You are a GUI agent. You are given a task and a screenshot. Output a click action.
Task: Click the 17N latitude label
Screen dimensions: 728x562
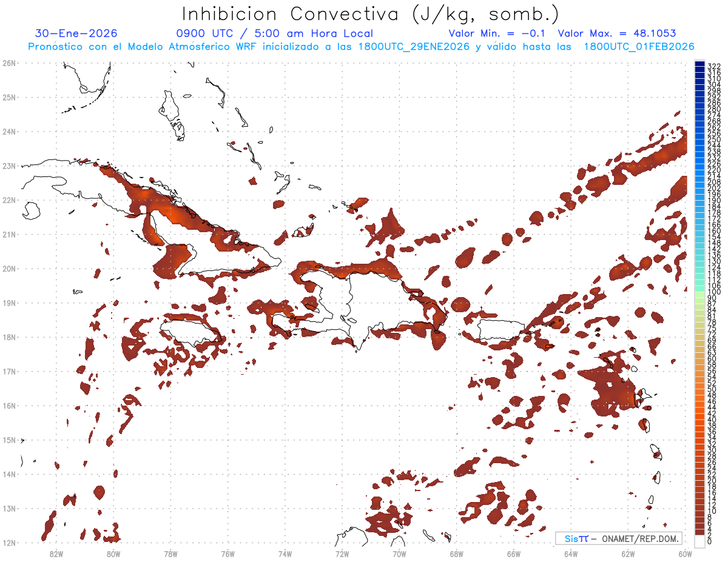[9, 371]
